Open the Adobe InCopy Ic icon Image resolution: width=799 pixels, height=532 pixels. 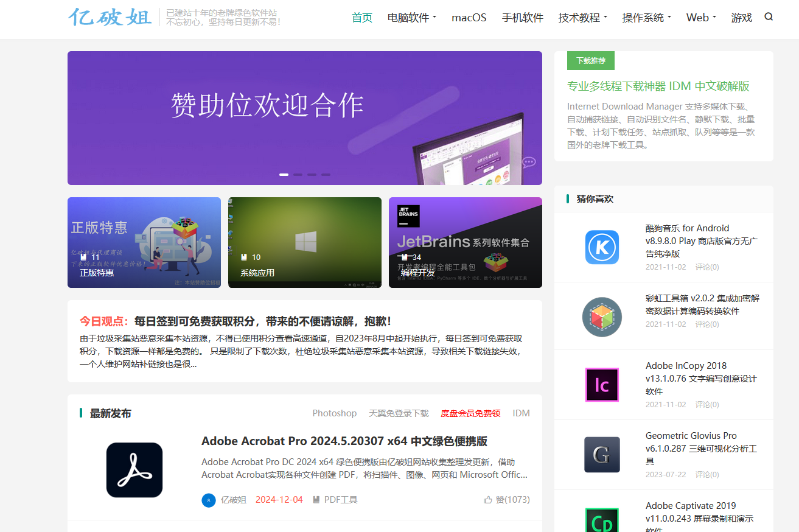[602, 385]
